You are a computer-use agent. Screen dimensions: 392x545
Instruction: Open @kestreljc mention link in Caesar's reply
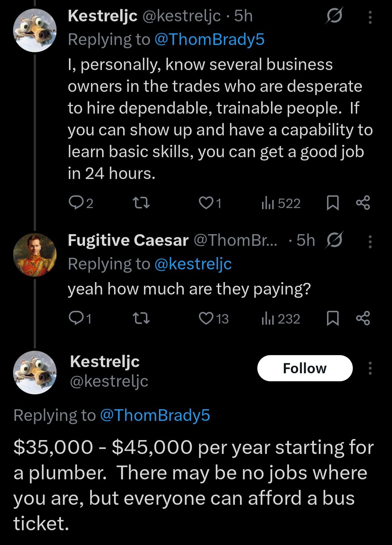pos(193,264)
